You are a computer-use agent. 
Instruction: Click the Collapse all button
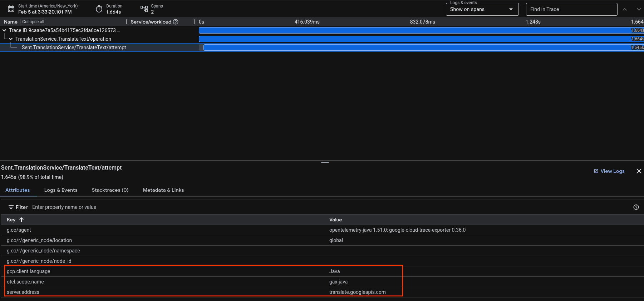tap(33, 22)
